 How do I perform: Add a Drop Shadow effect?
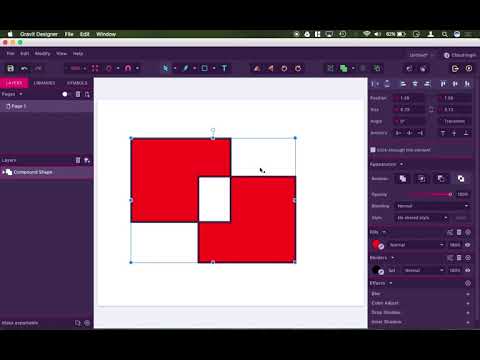(468, 313)
